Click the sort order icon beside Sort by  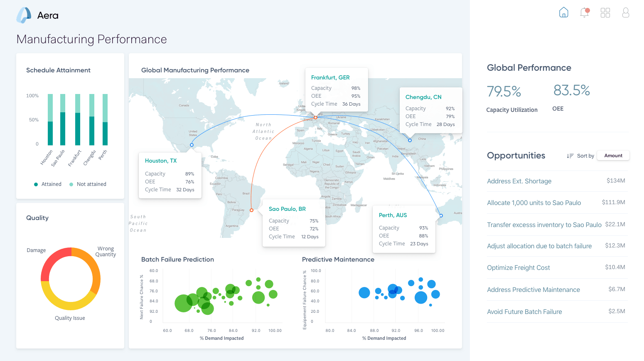coord(570,156)
